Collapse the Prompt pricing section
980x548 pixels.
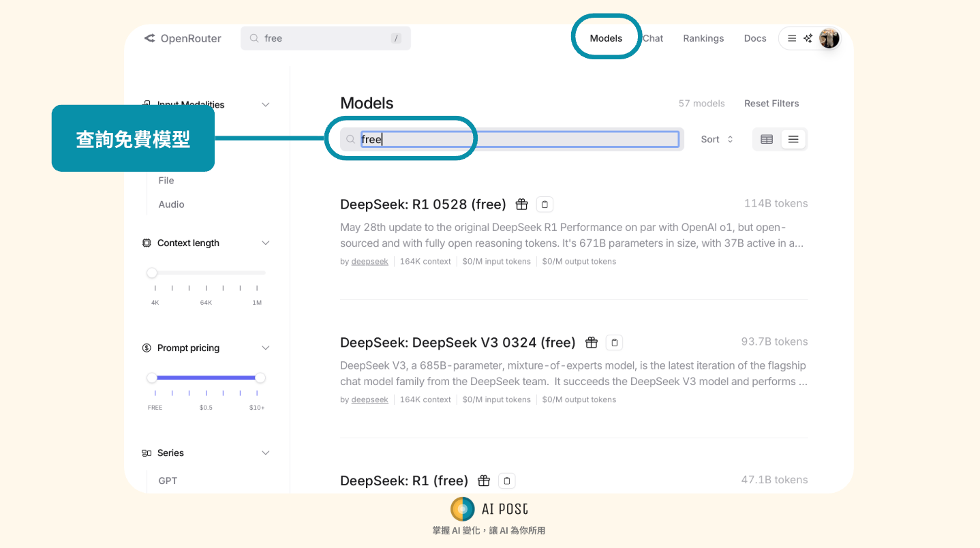point(266,348)
